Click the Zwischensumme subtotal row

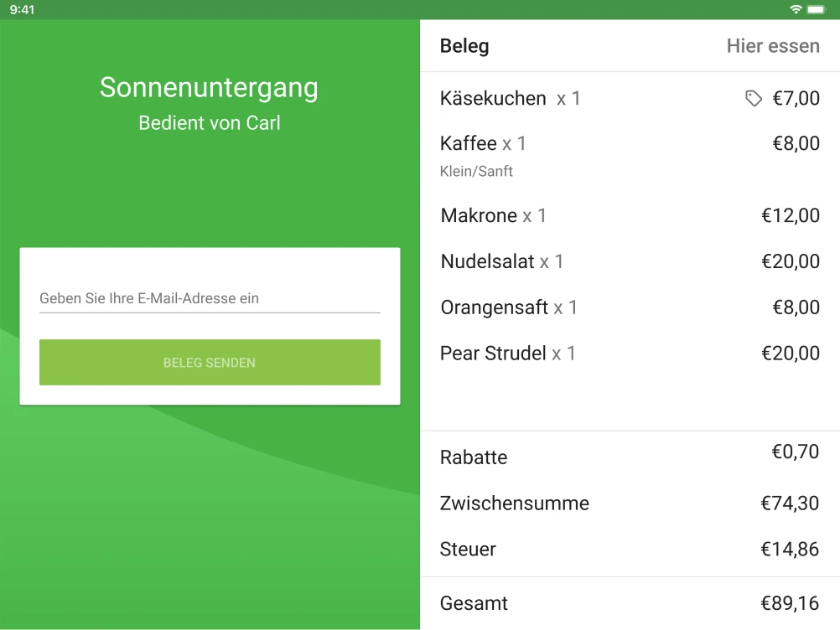click(515, 503)
